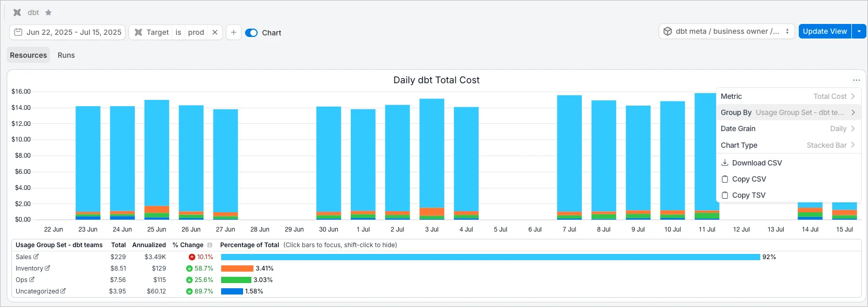868x307 pixels.
Task: Click the dbt logo icon in header
Action: [x=17, y=12]
